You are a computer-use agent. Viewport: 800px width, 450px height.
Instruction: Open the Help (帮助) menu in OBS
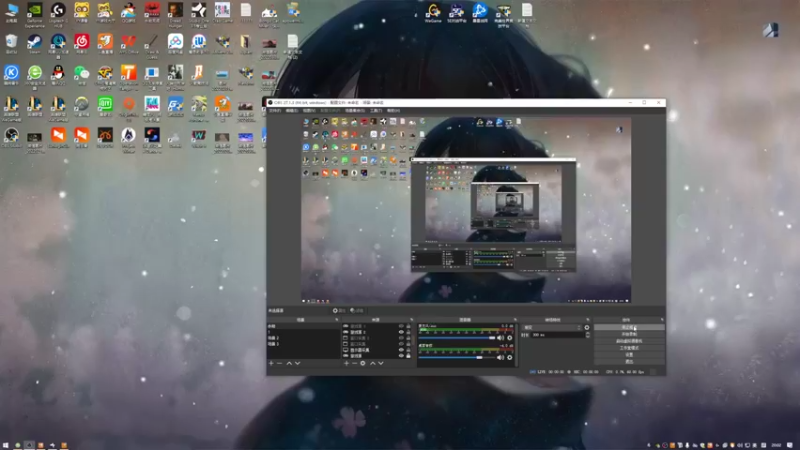393,111
